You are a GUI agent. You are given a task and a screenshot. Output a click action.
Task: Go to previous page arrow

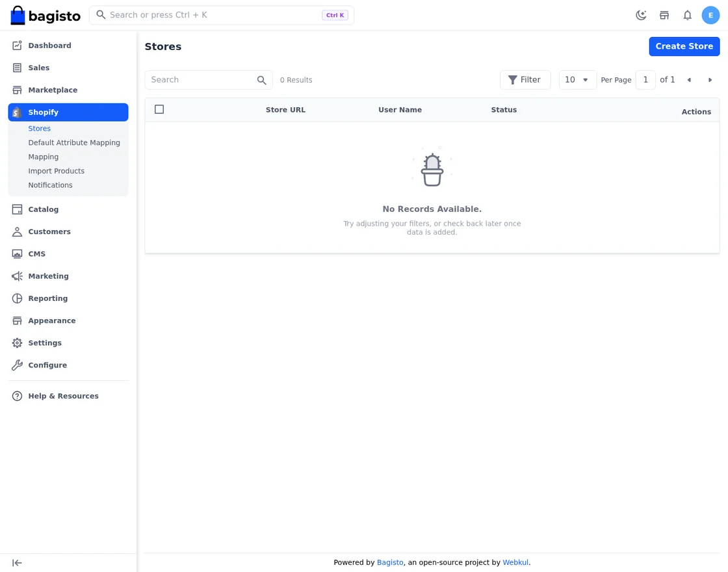[689, 80]
